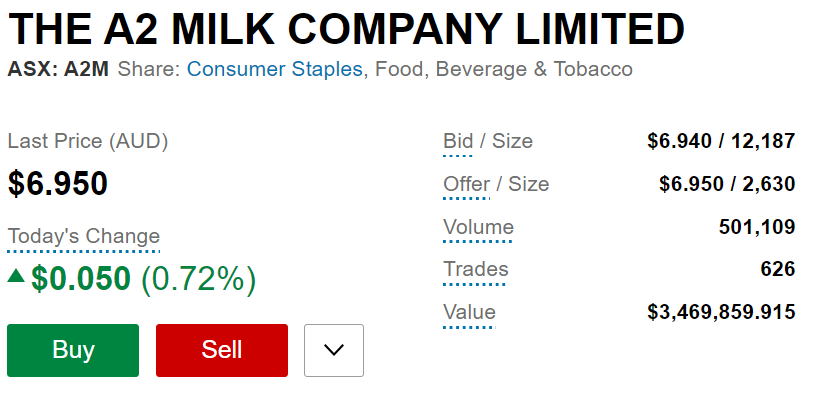Click the green Buy button
The width and height of the screenshot is (835, 394).
(x=73, y=350)
